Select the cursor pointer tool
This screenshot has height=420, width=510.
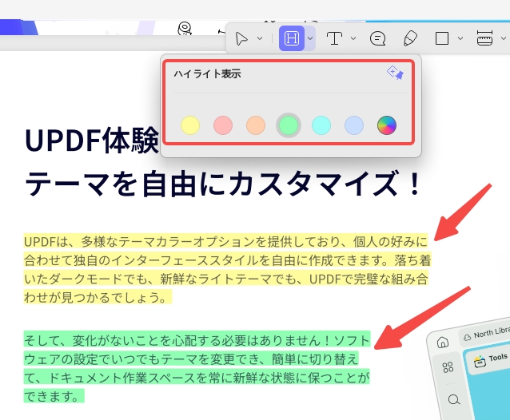pos(241,38)
